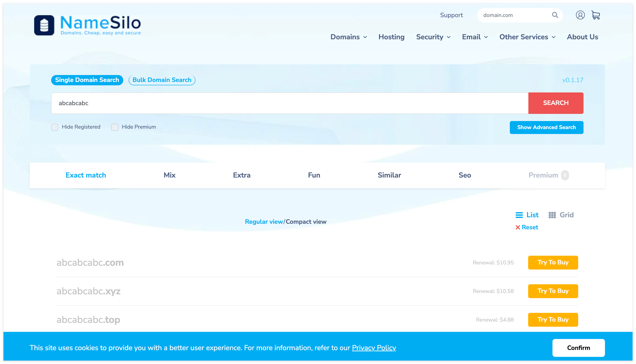The width and height of the screenshot is (636, 364).
Task: Click the magnifier icon in header search
Action: point(555,15)
